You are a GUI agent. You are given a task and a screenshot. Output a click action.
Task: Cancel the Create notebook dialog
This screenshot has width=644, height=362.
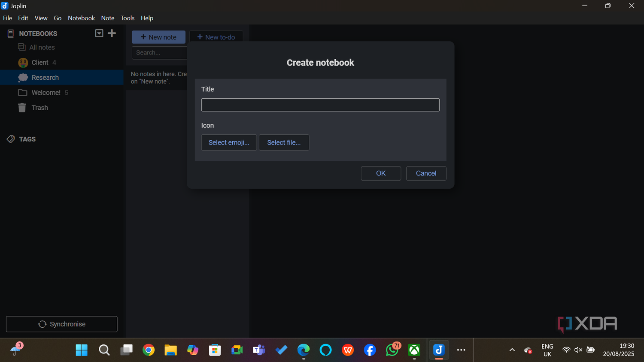(426, 173)
